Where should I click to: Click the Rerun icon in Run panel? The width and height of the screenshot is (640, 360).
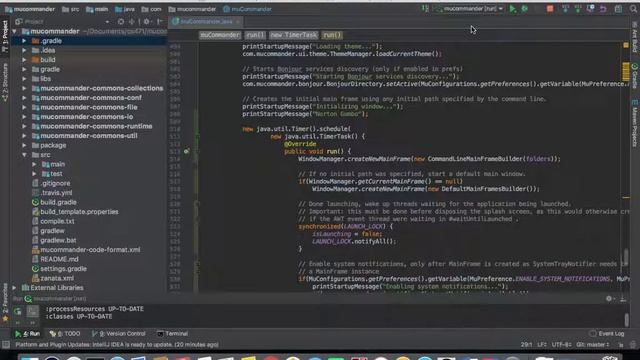pyautogui.click(x=18, y=311)
